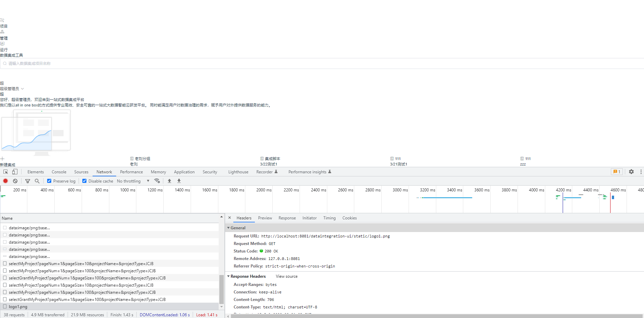
Task: Switch to the Console tab
Action: [x=59, y=172]
